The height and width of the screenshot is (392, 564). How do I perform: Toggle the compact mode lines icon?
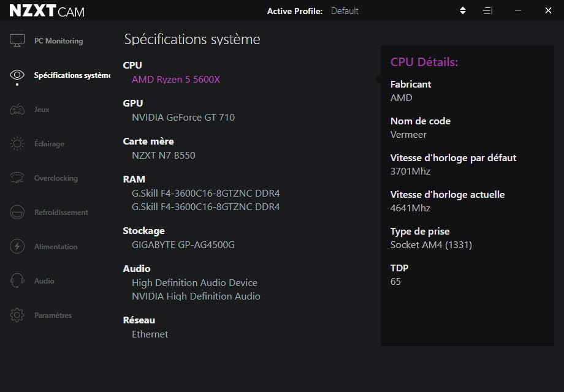(487, 10)
